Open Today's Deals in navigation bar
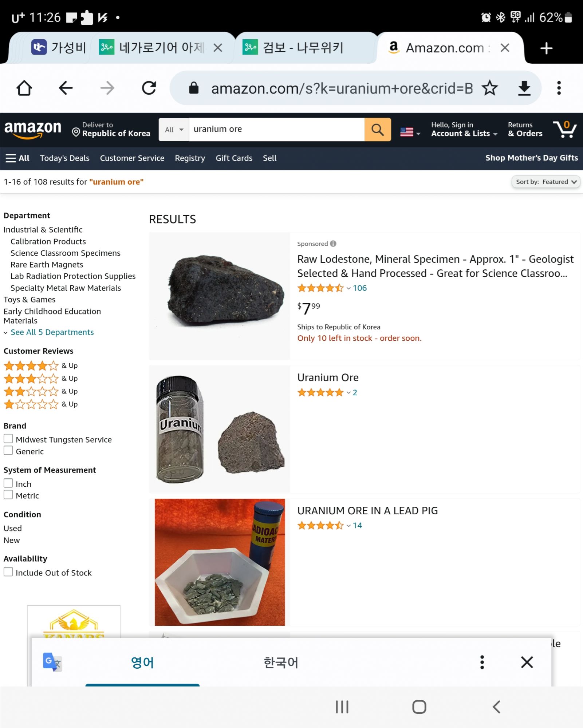This screenshot has height=728, width=583. (64, 158)
